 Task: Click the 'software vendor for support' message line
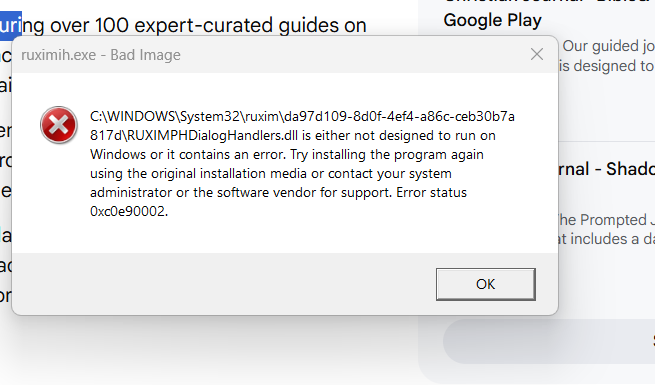(278, 192)
